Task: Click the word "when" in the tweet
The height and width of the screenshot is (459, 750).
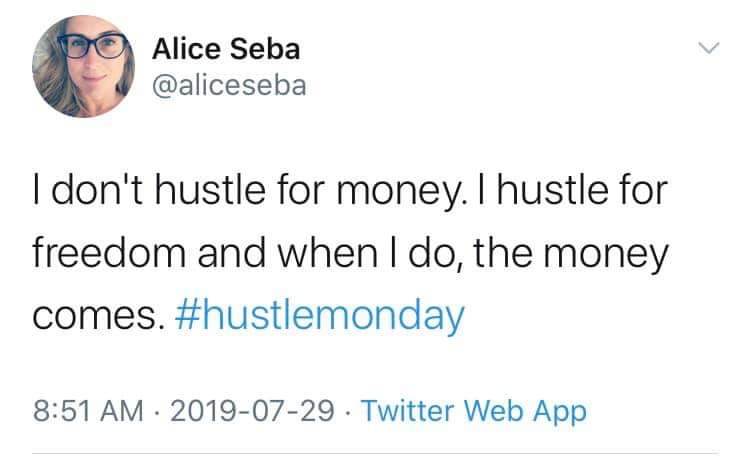Action: point(328,252)
